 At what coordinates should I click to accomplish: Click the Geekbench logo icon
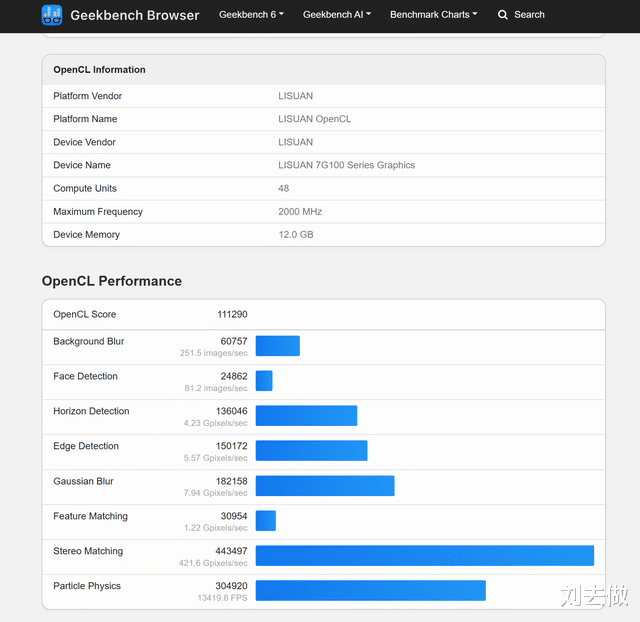52,15
